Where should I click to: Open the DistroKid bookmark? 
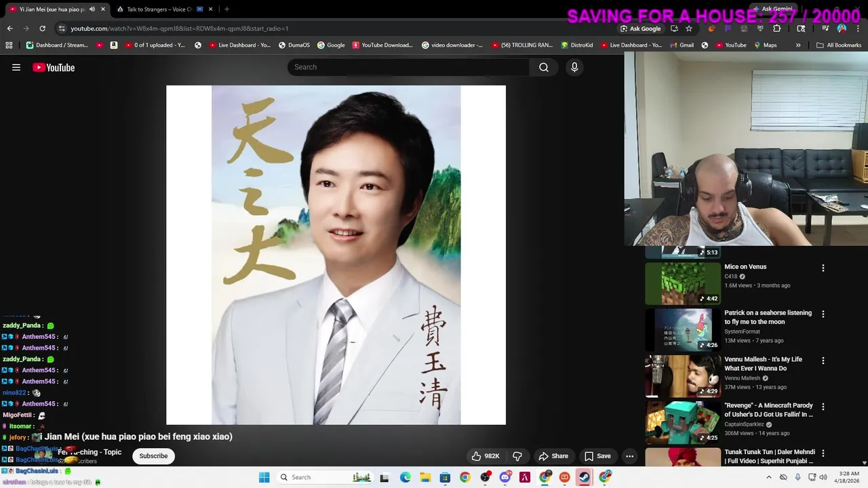pos(577,45)
